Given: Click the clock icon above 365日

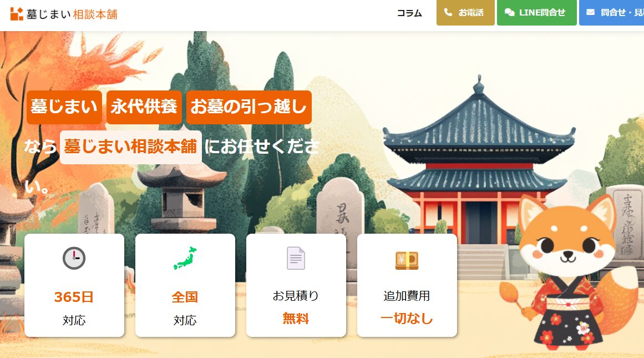Looking at the screenshot, I should click(x=74, y=259).
